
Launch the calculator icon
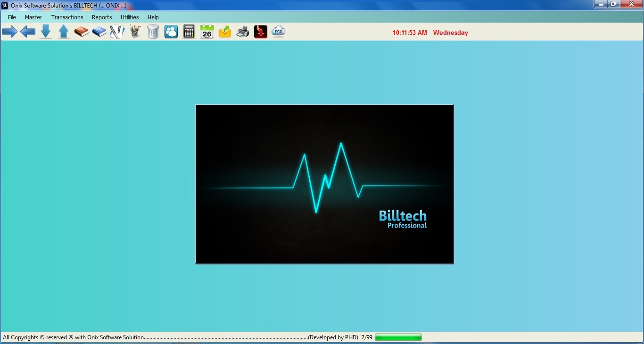tap(189, 32)
